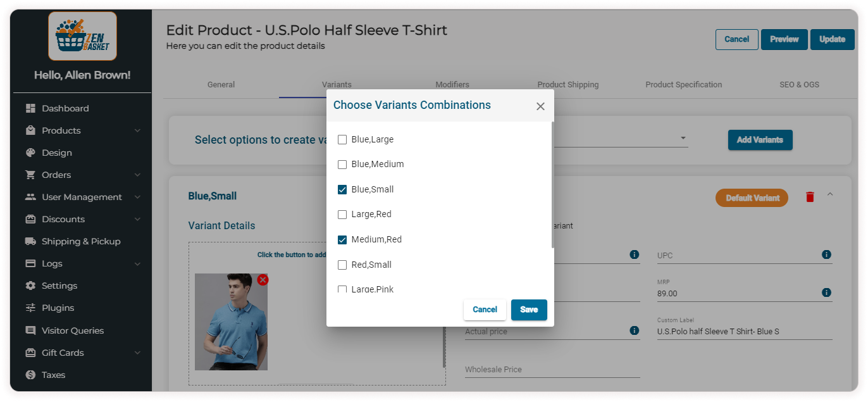Click the Taxes dollar icon
868x402 pixels.
pos(30,375)
